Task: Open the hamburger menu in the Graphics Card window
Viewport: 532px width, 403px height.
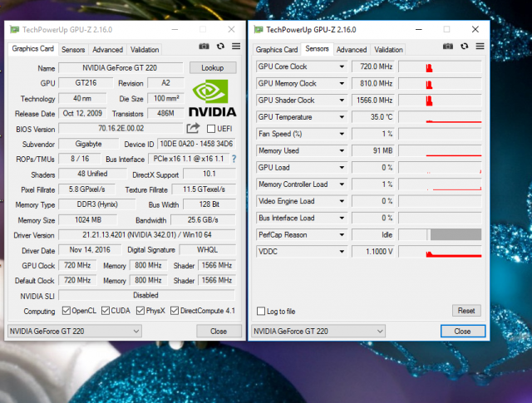Action: pyautogui.click(x=236, y=47)
